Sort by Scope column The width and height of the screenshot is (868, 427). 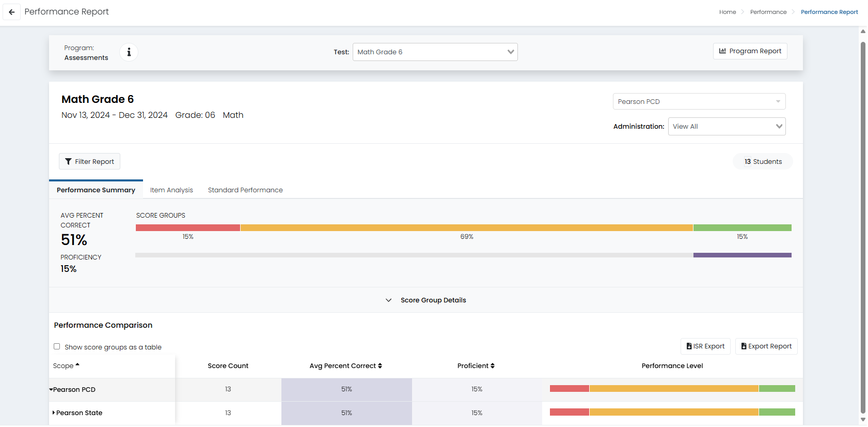pos(66,365)
